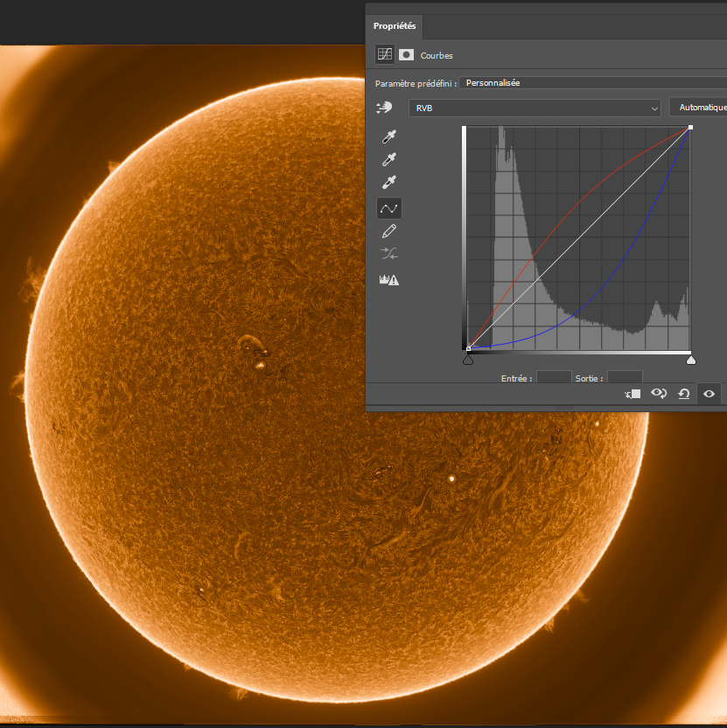Click the Automatique button
The image size is (727, 728).
pos(701,108)
